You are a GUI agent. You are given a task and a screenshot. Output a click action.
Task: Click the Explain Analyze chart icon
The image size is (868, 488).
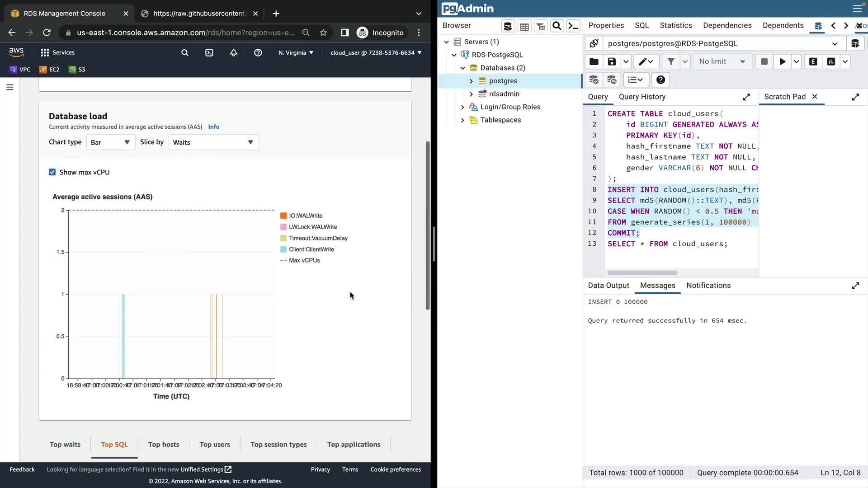coord(831,61)
